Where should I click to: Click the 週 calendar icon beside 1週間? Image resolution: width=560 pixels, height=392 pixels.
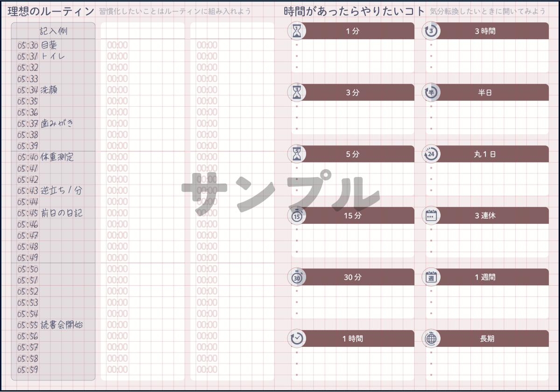[431, 277]
